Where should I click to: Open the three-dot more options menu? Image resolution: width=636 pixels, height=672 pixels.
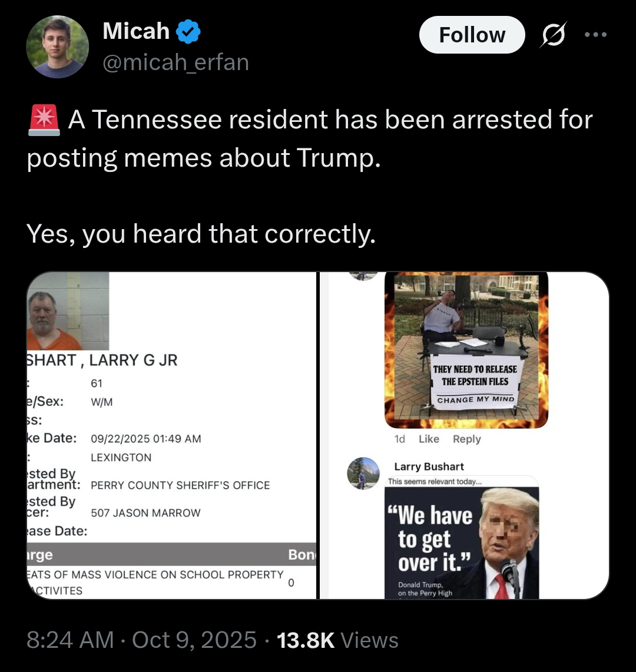pyautogui.click(x=596, y=35)
